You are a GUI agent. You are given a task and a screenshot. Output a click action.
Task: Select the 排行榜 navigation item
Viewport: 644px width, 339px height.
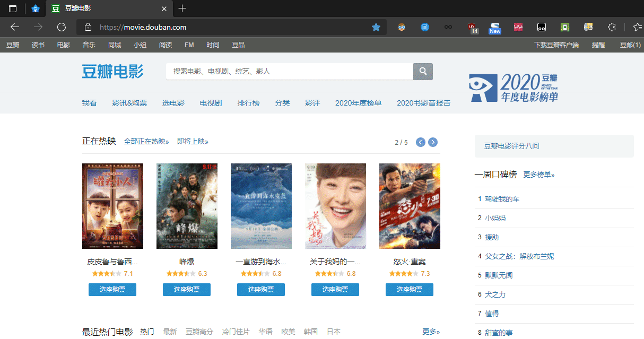(x=248, y=103)
